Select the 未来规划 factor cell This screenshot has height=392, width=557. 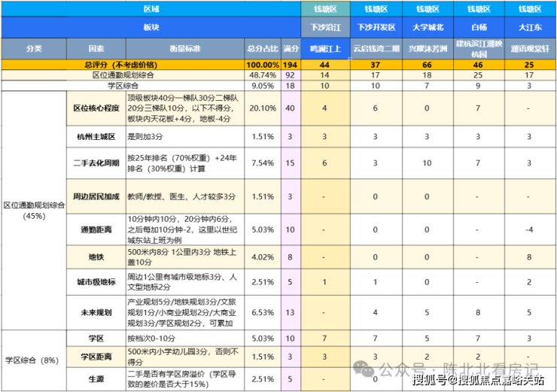[x=96, y=313]
